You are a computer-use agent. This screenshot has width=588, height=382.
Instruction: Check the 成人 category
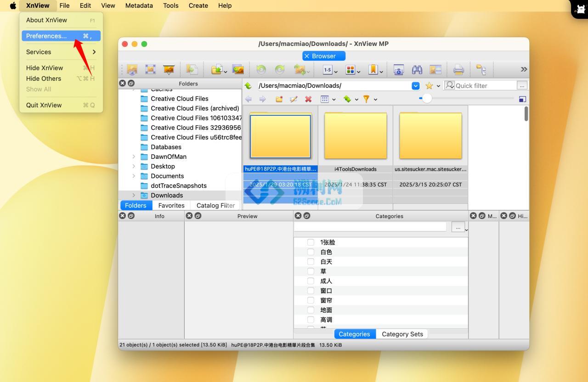(311, 281)
